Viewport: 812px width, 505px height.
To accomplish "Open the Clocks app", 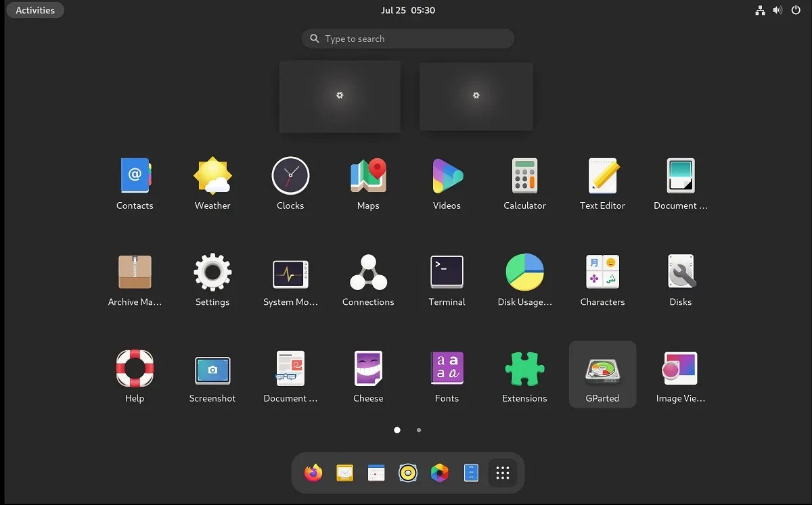I will pos(290,183).
